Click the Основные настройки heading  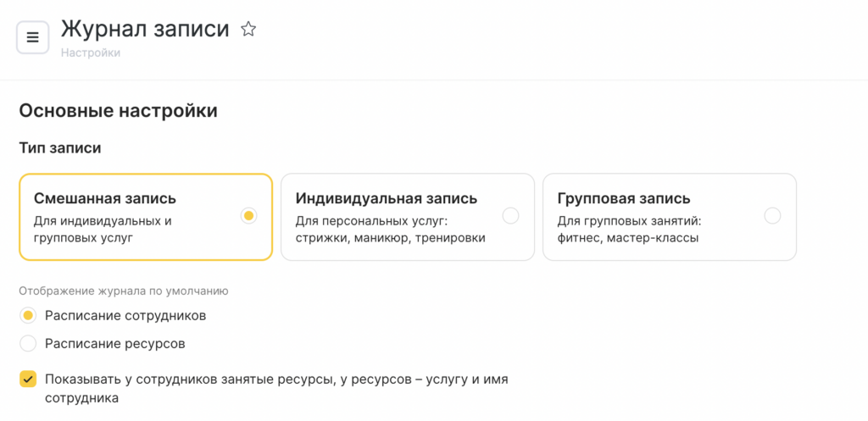click(x=118, y=111)
